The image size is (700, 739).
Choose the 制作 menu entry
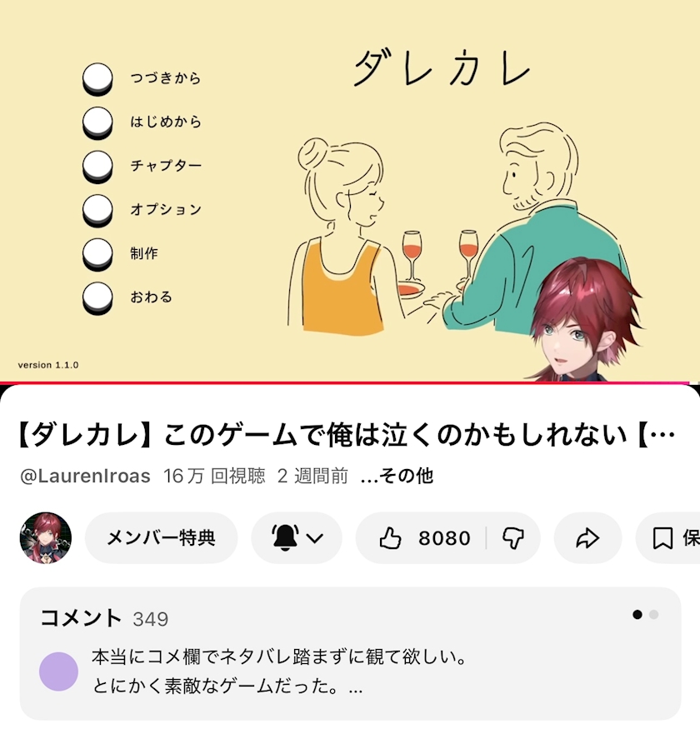144,253
